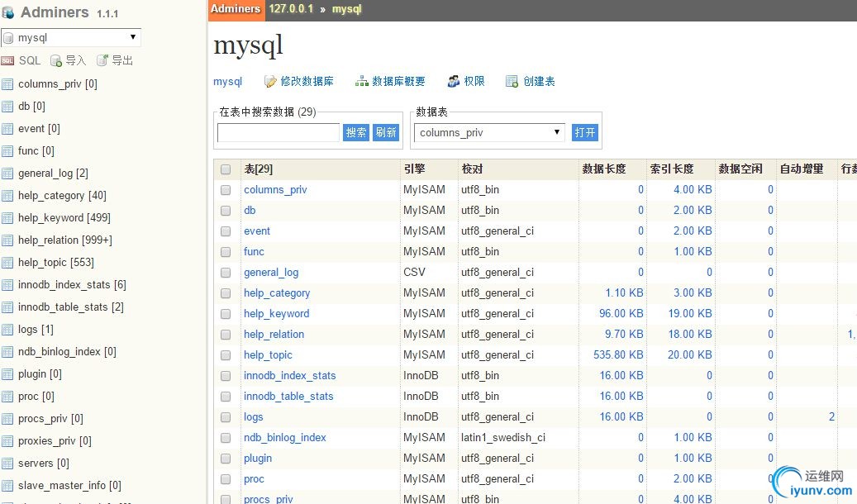The image size is (857, 504).
Task: Click table icon next to innodb_index_stats [6]
Action: 7,285
